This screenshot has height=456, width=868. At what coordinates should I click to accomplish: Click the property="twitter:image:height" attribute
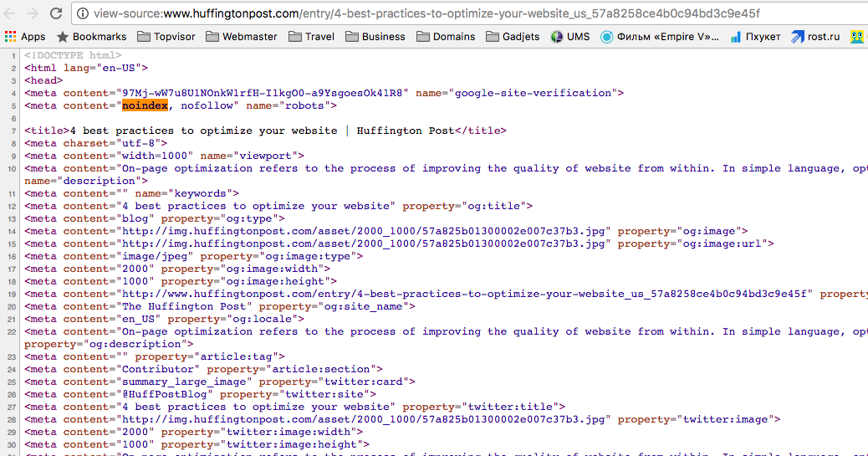point(262,444)
